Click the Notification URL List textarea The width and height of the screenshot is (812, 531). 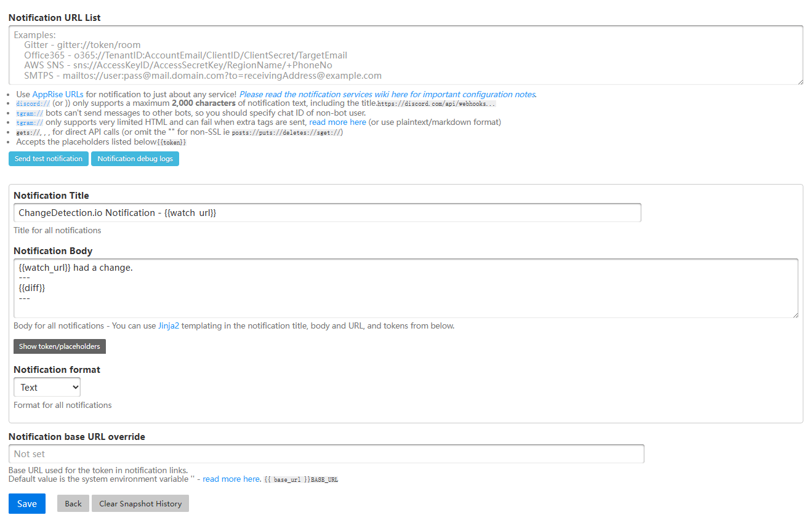(406, 55)
